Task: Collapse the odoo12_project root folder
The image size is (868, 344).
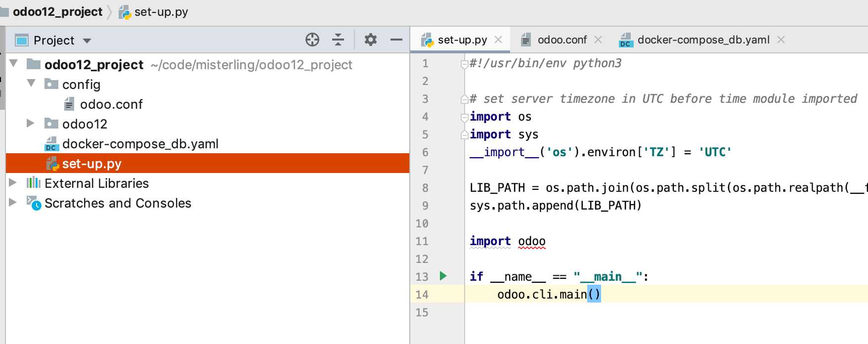Action: pos(14,64)
